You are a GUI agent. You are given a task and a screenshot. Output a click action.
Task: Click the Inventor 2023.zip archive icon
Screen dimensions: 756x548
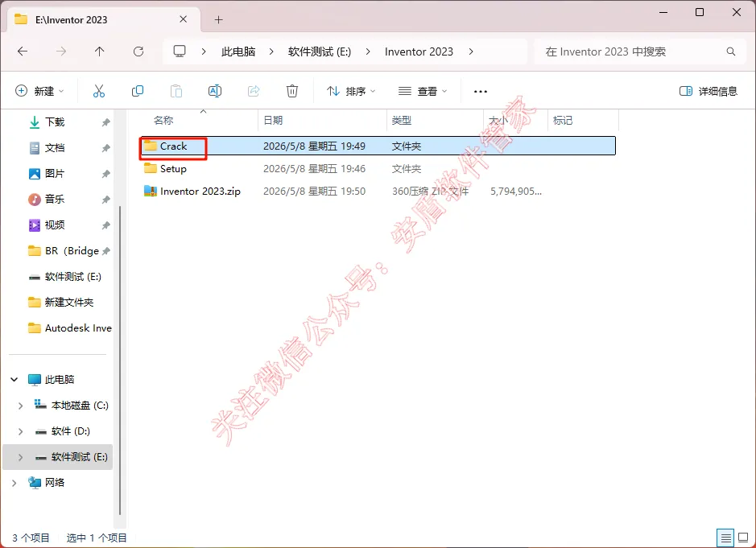coord(151,191)
